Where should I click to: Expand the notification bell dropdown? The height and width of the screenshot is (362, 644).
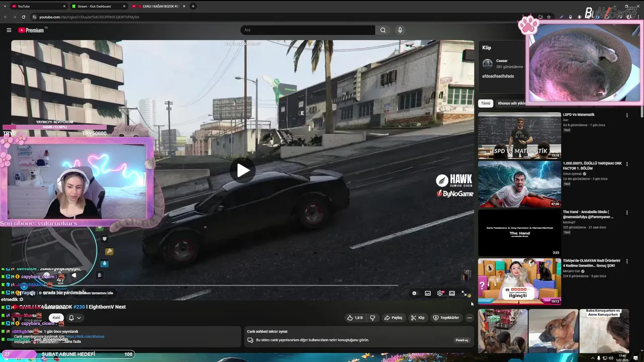74,318
